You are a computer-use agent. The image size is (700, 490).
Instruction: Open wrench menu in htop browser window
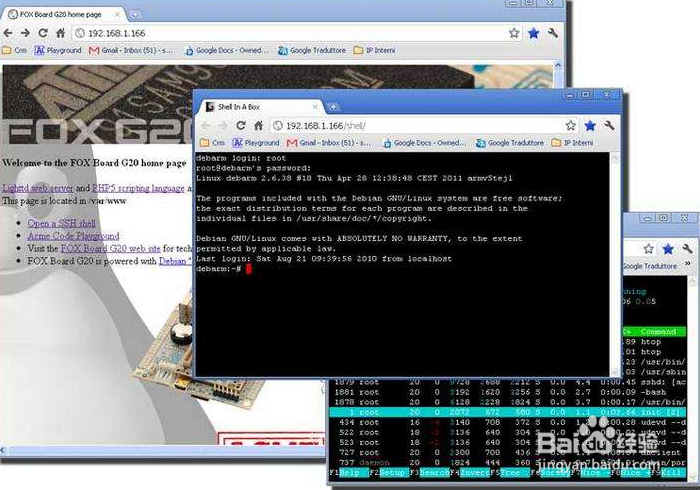coord(687,249)
